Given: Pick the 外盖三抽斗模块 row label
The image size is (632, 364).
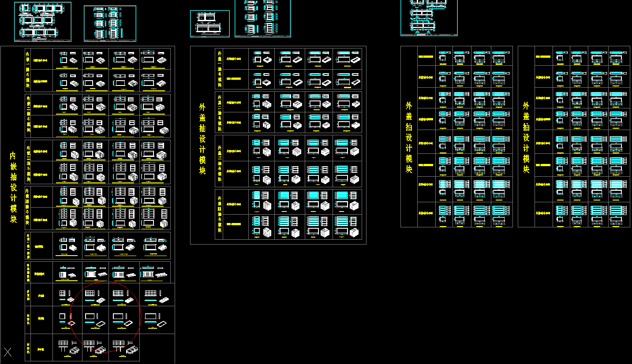Looking at the screenshot, I should pos(219,161).
